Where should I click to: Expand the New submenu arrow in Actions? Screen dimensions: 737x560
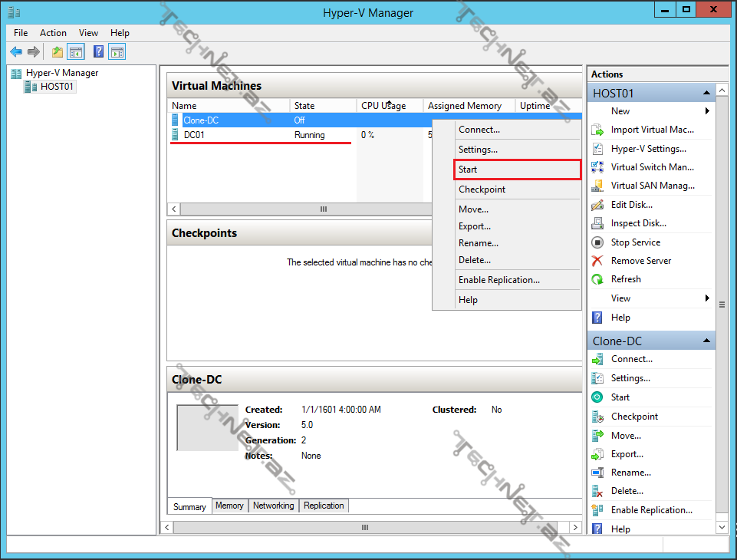[706, 111]
